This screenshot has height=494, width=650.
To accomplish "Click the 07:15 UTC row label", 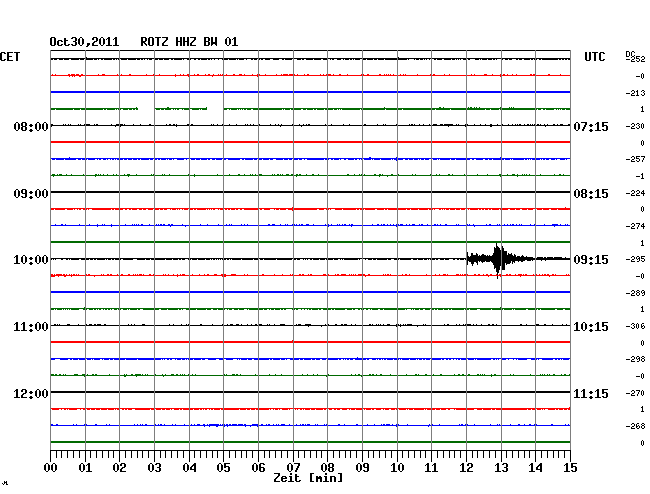I will click(x=591, y=126).
